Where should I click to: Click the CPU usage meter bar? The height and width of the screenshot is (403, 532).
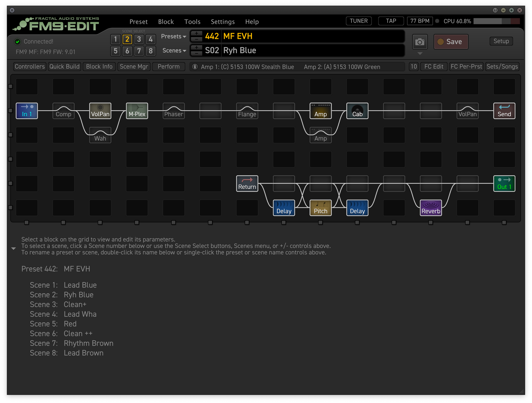496,21
